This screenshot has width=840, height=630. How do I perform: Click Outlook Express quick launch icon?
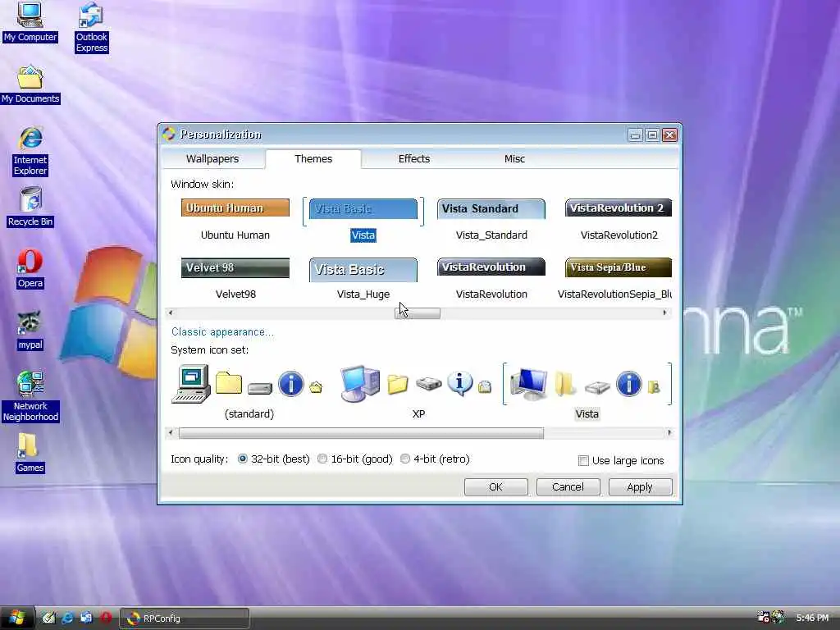coord(86,618)
